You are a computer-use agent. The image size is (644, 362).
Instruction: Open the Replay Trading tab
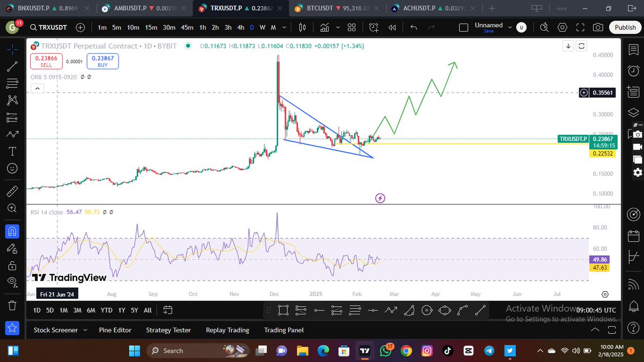click(x=228, y=330)
